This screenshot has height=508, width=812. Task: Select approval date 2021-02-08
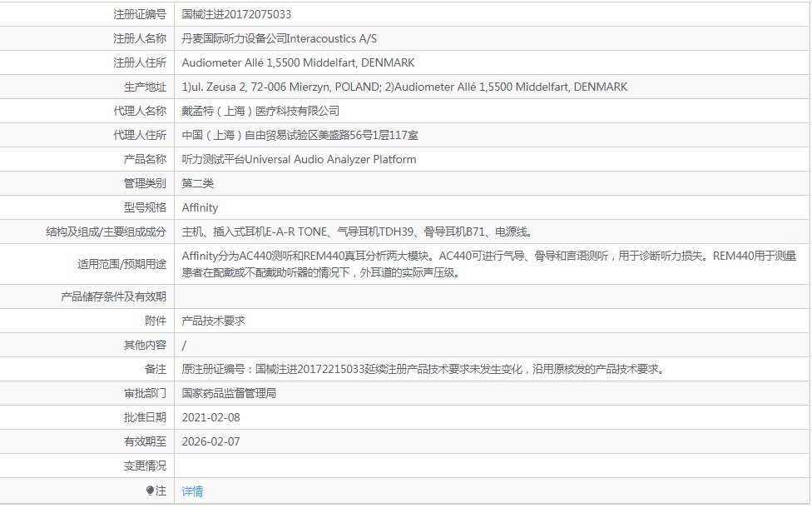click(x=210, y=417)
